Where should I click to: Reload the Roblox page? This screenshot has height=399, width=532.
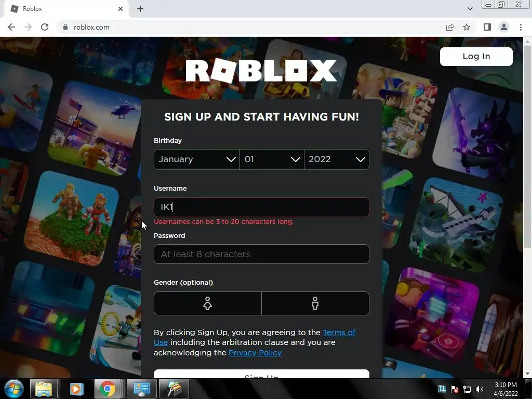click(x=45, y=27)
